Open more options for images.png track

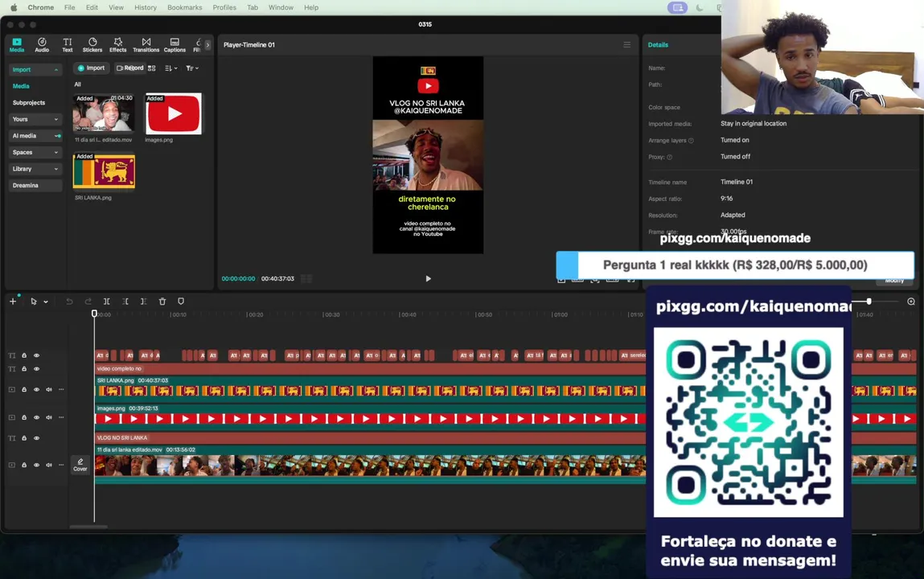click(x=61, y=417)
